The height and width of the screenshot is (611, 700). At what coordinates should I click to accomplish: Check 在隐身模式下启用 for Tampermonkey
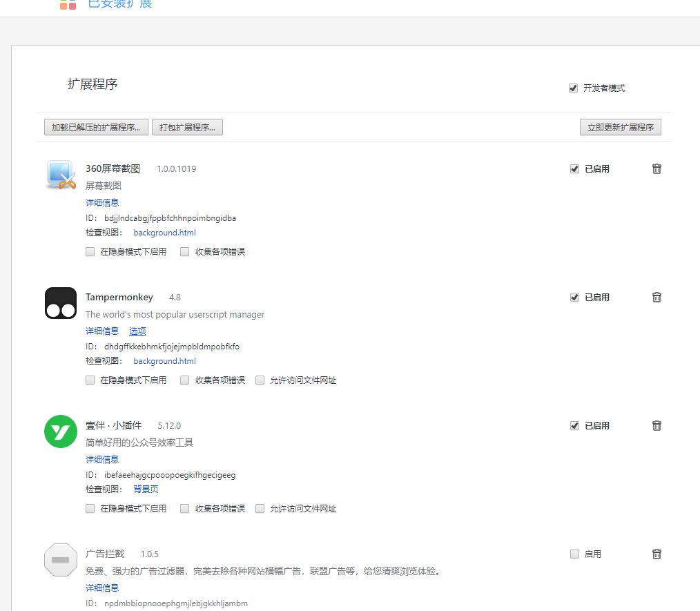pos(90,380)
